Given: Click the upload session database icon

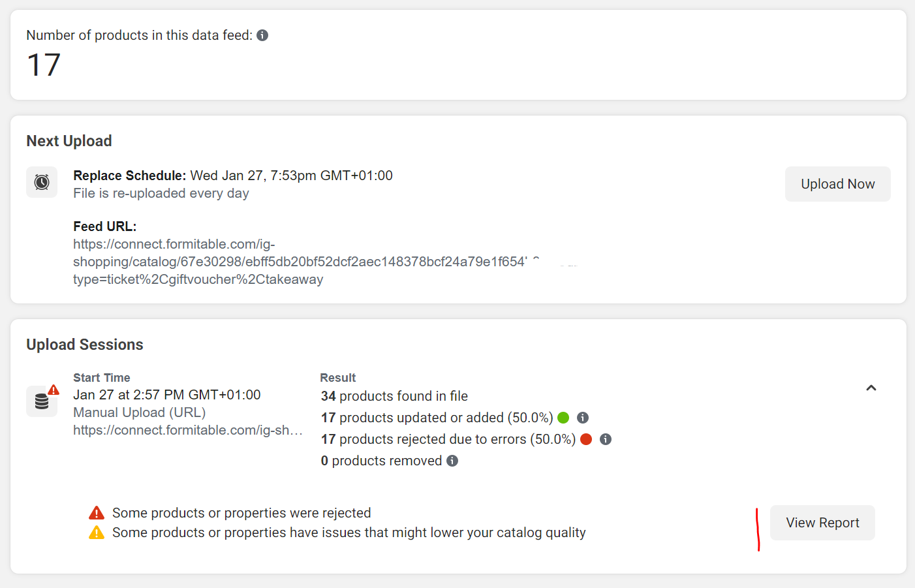Looking at the screenshot, I should click(x=42, y=401).
